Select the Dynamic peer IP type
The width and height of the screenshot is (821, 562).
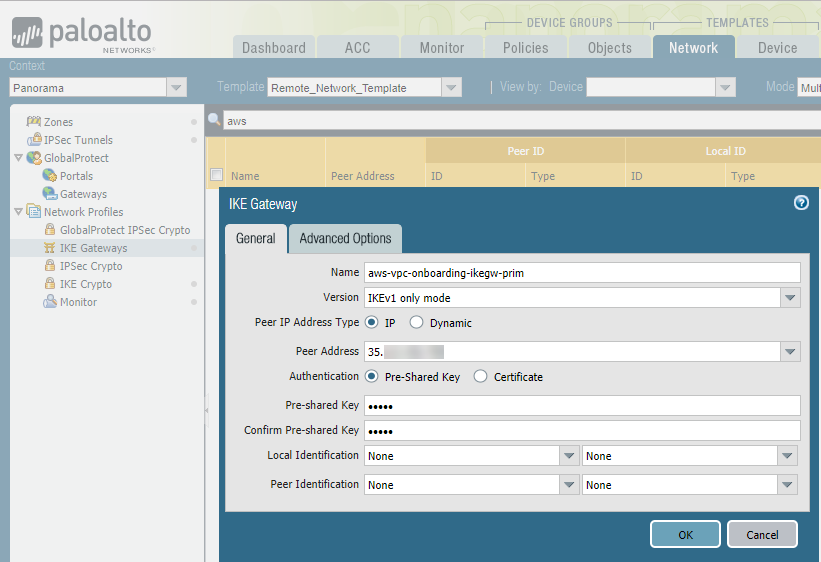pyautogui.click(x=417, y=323)
